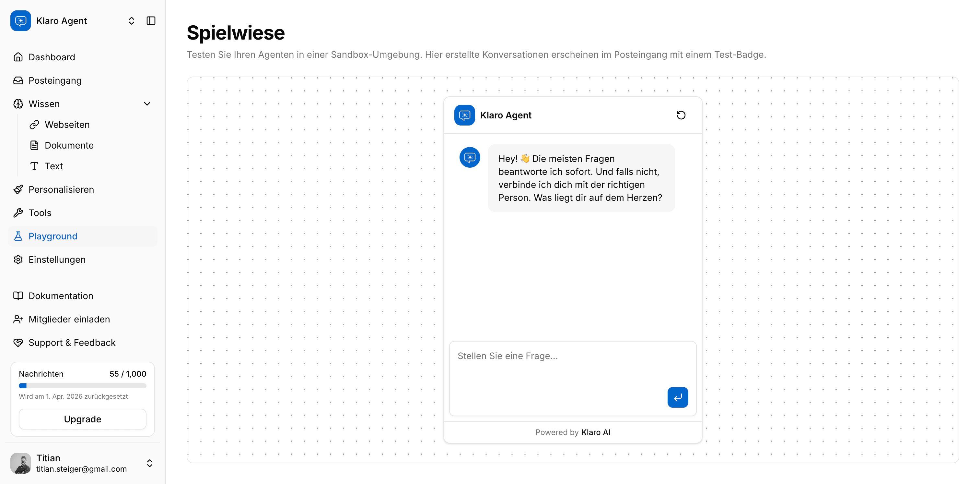
Task: Open Posteingang via inbox icon
Action: [x=18, y=80]
